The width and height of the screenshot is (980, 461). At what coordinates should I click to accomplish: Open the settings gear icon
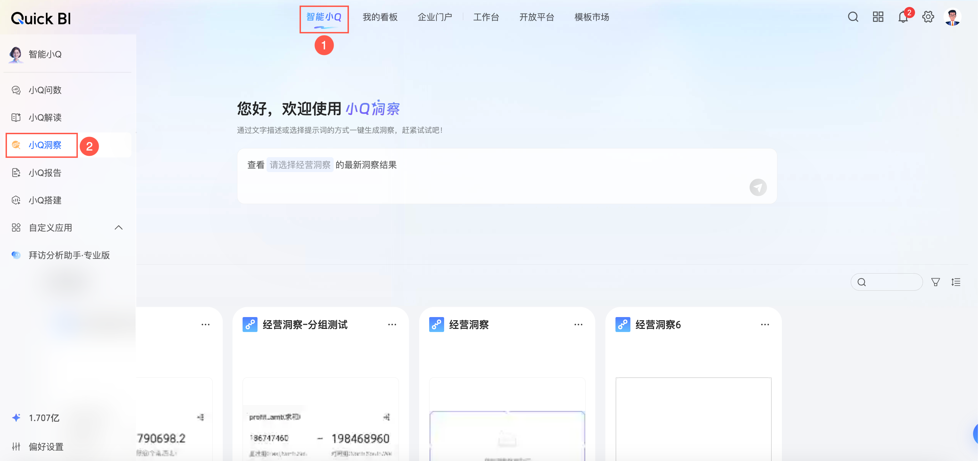928,17
